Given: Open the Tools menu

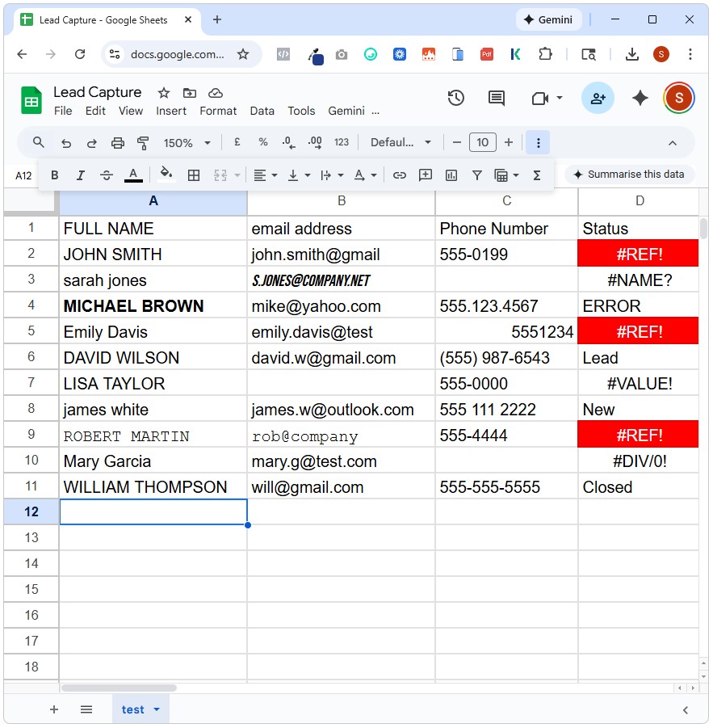Looking at the screenshot, I should coord(301,111).
